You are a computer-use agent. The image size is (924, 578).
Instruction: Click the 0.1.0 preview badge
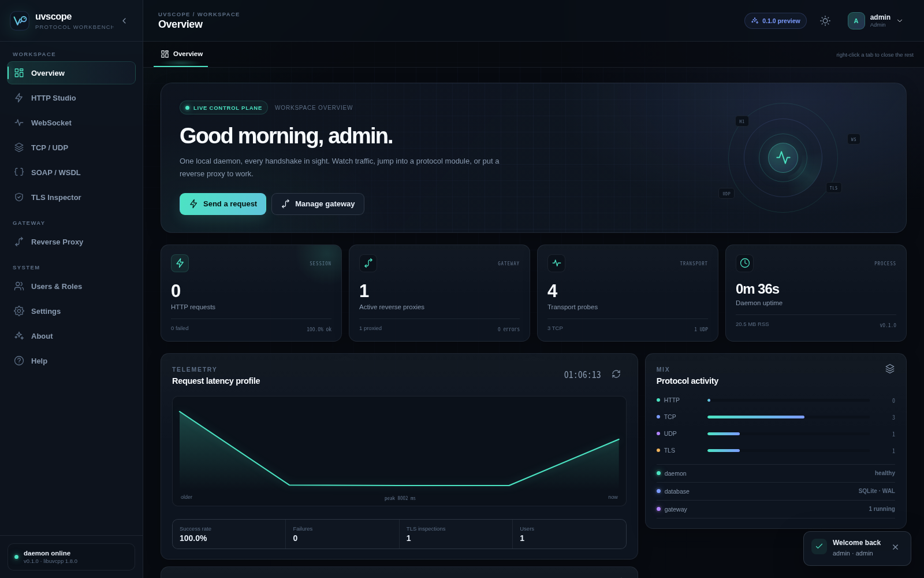(x=776, y=21)
